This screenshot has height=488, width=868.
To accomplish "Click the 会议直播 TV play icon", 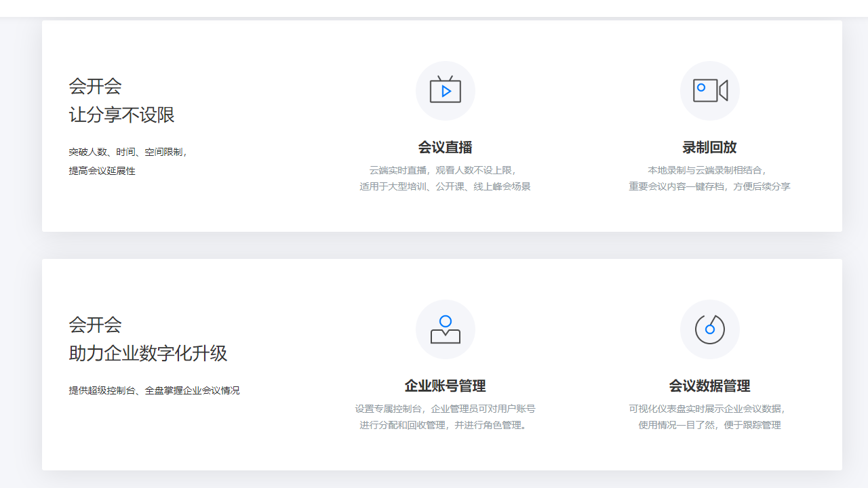I will (445, 91).
